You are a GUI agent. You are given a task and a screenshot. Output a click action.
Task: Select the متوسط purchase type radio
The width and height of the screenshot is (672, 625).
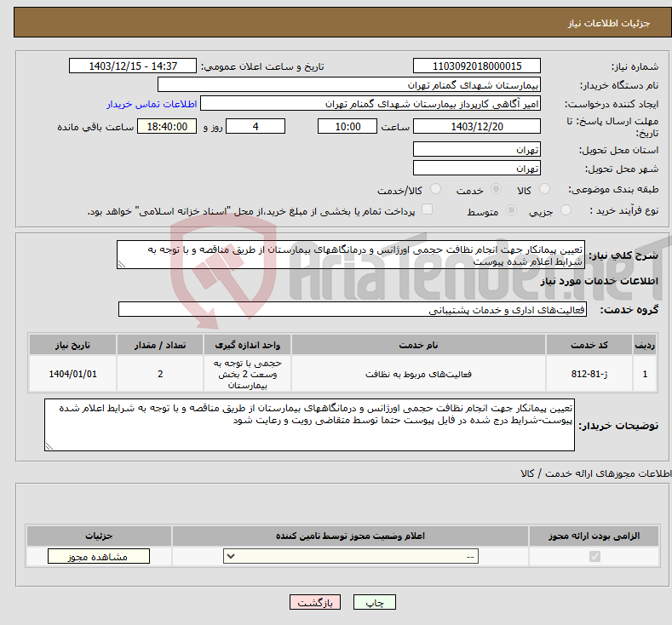click(x=511, y=210)
